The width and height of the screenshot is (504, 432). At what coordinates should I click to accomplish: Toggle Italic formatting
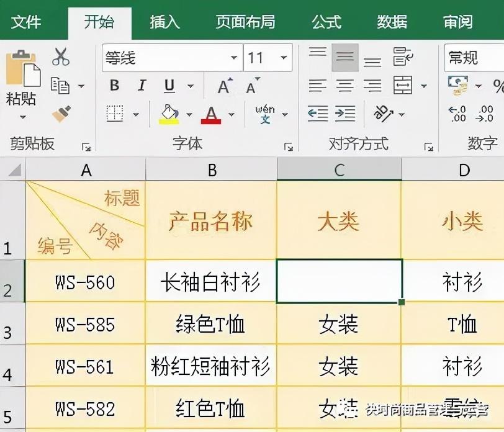click(x=142, y=86)
